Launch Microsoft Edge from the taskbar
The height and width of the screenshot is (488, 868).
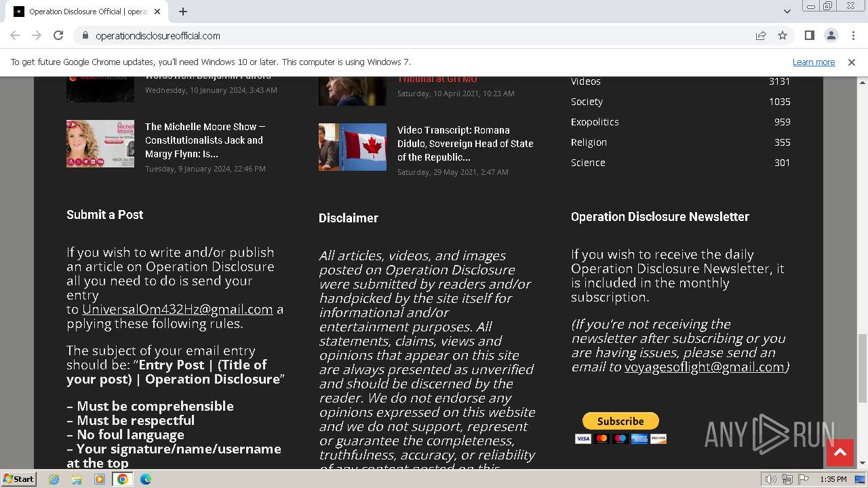(x=146, y=479)
